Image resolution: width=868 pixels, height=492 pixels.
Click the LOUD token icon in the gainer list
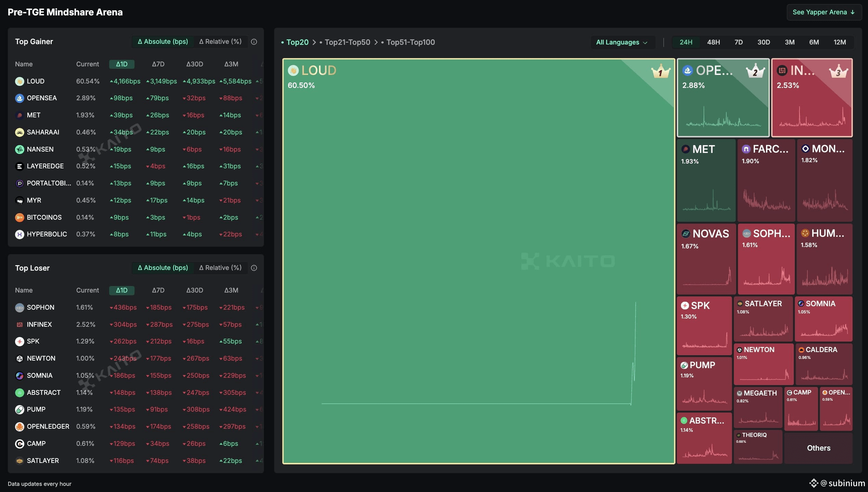point(20,81)
